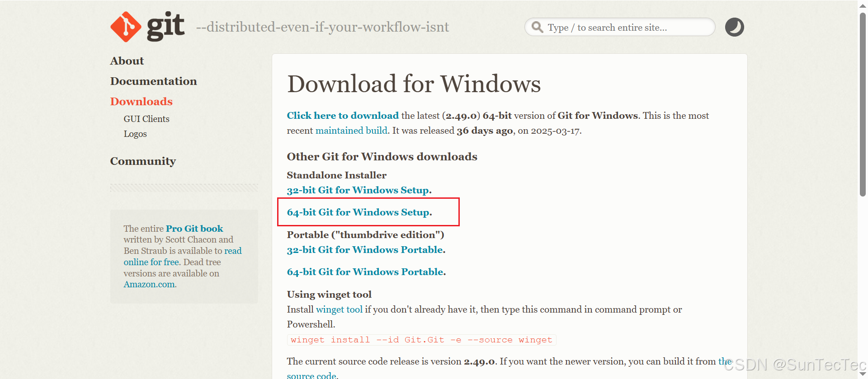Image resolution: width=868 pixels, height=379 pixels.
Task: Click the tagline '--distributed-even-if-your-workflow-isnt'
Action: point(322,27)
